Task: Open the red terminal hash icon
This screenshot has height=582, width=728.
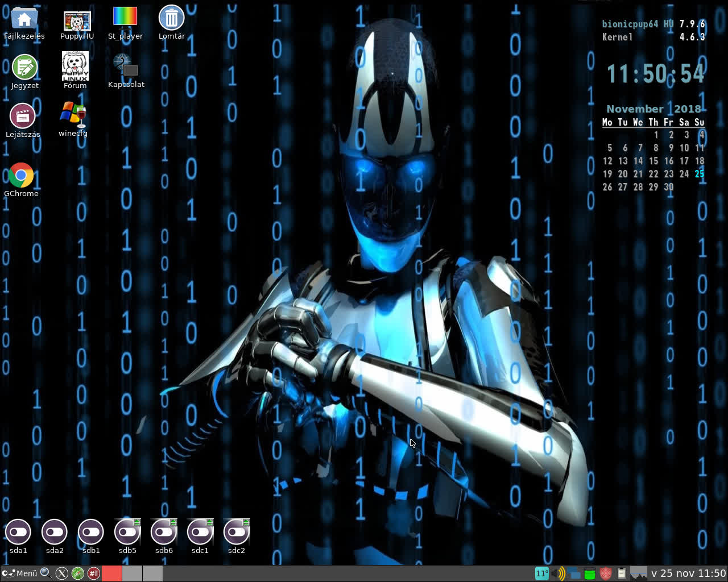Action: pos(94,573)
